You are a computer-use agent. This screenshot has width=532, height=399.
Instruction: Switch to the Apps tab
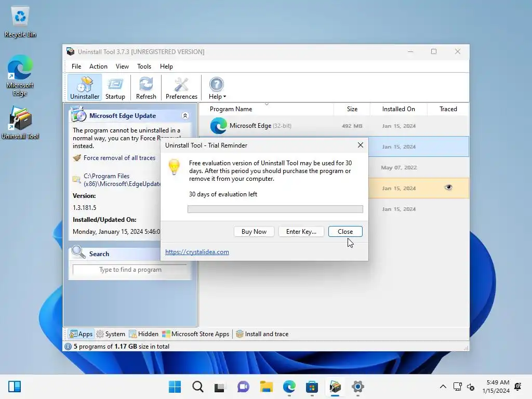coord(81,334)
